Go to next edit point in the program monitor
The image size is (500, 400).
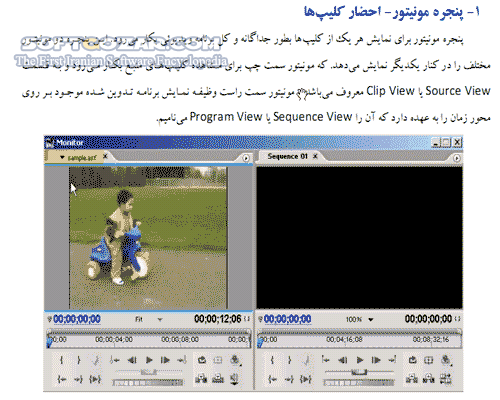tap(393, 360)
